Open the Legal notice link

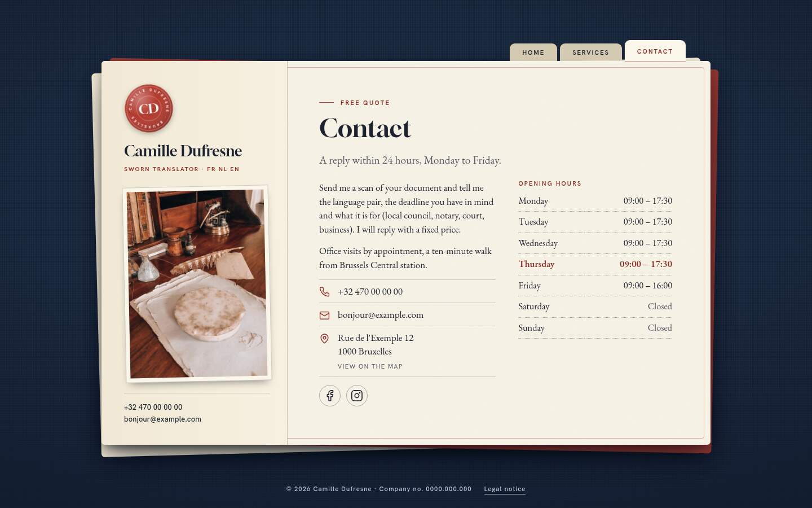505,489
